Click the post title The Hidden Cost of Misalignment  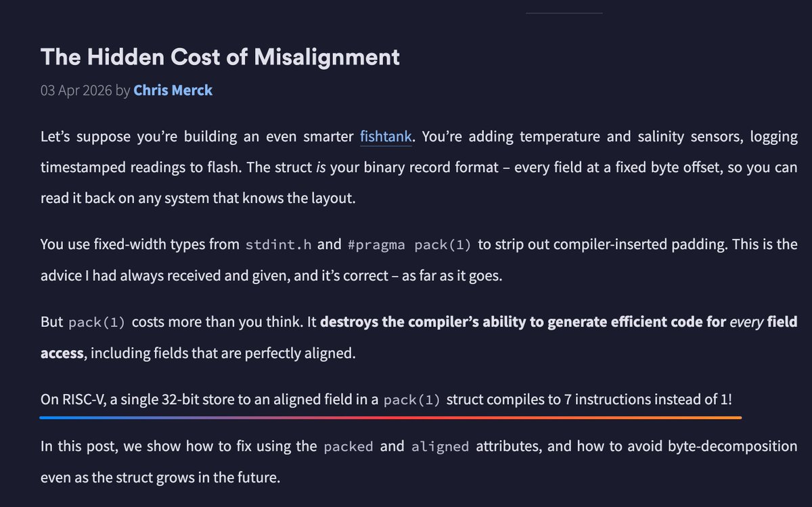[220, 57]
